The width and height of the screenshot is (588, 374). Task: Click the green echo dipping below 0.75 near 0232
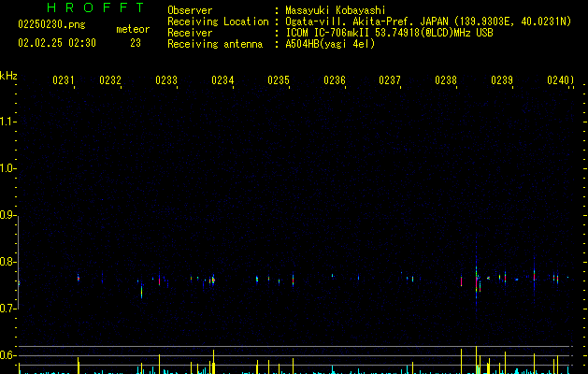141,292
